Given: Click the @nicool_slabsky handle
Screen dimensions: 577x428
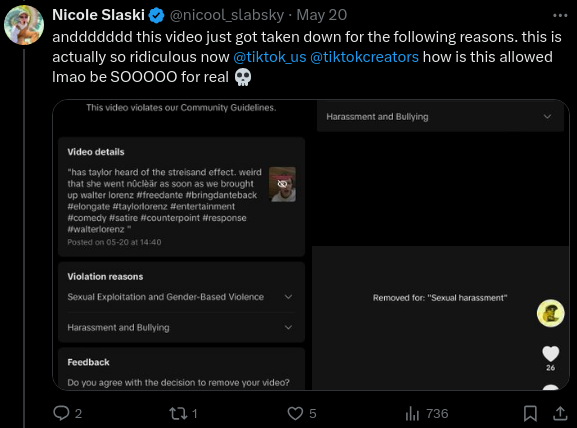Looking at the screenshot, I should (227, 15).
